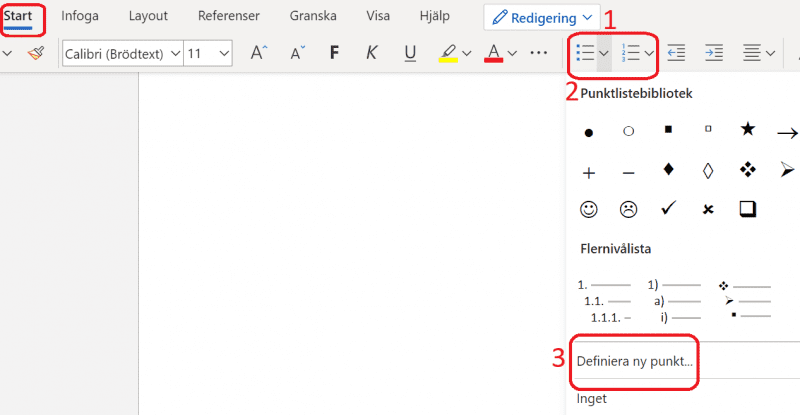Choose the small hollow square bullet
Image resolution: width=800 pixels, height=415 pixels.
point(708,129)
